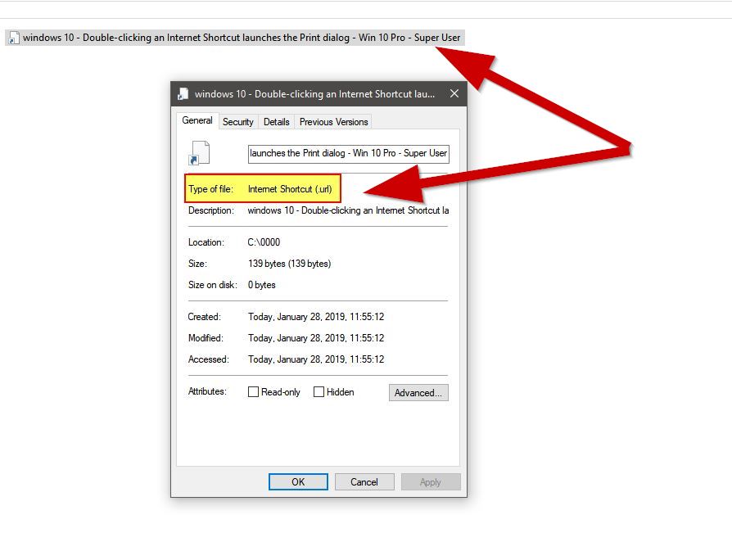Open the Previous Versions tab
Screen dimensions: 732x560
pos(334,122)
